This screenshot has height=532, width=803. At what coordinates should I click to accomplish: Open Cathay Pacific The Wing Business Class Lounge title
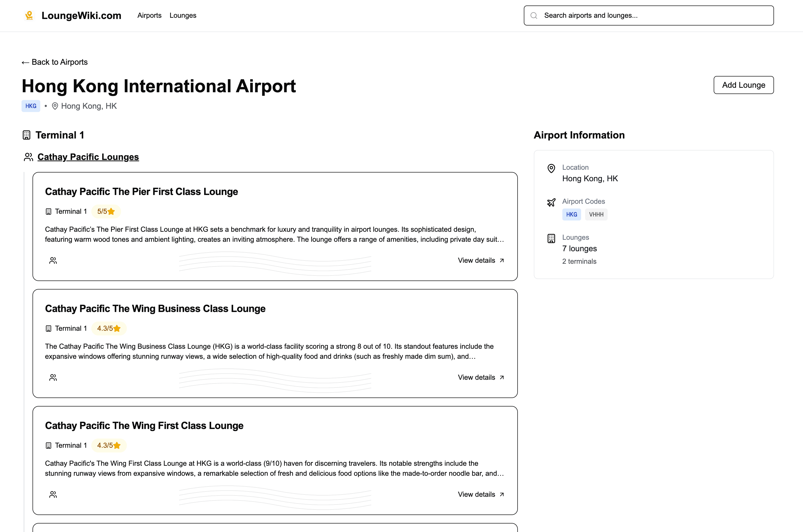click(x=155, y=309)
